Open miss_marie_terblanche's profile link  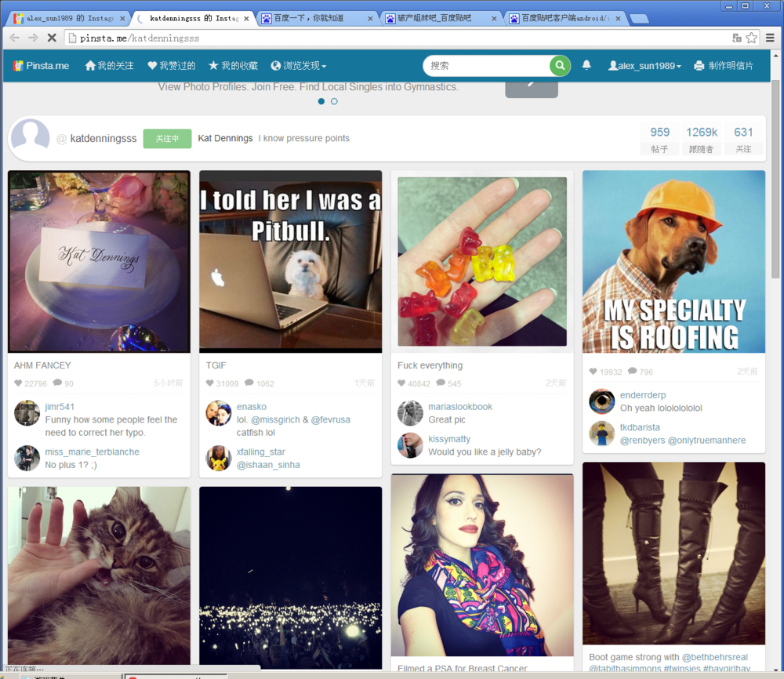[92, 452]
